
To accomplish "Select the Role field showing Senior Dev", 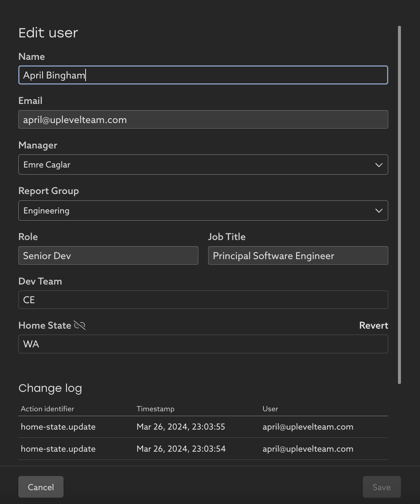I will tap(108, 256).
